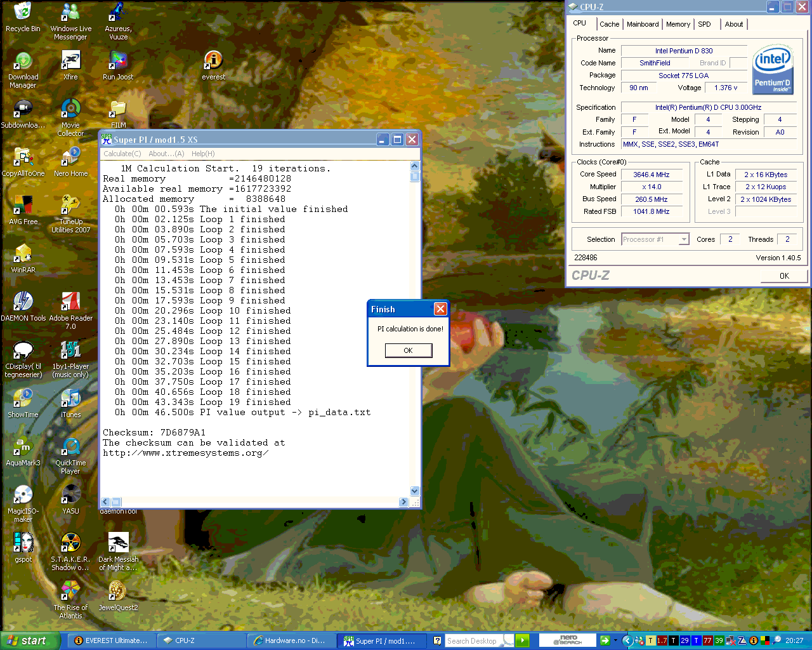Screen dimensions: 812x650
Task: Open the AVG Free icon
Action: pyautogui.click(x=23, y=210)
